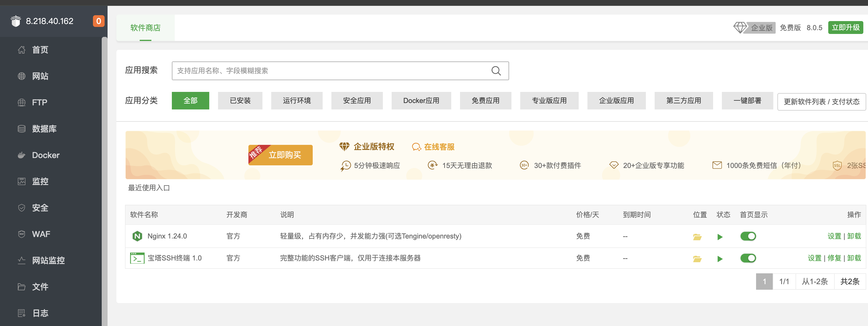Viewport: 868px width, 326px height.
Task: Select the 全部 category
Action: [190, 101]
